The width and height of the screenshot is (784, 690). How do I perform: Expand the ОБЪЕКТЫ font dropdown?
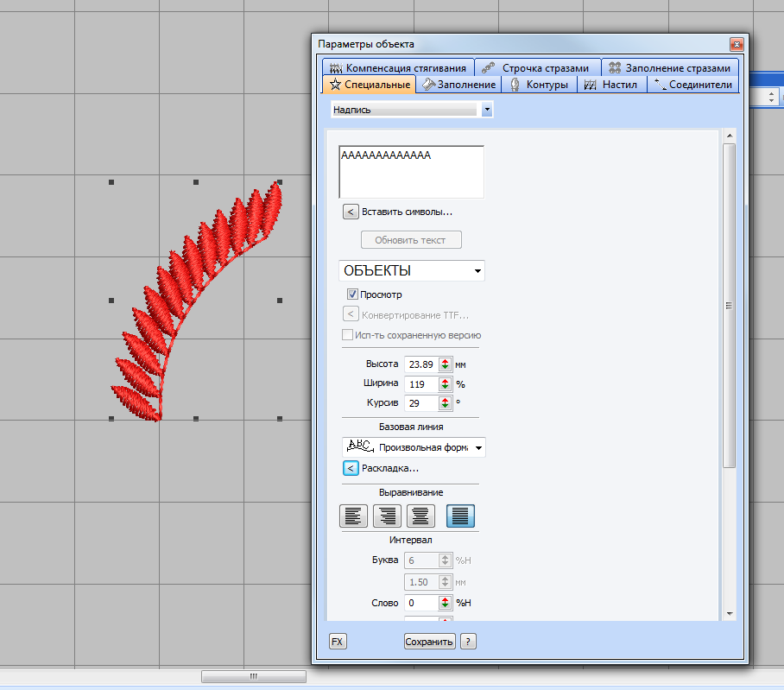coord(477,271)
